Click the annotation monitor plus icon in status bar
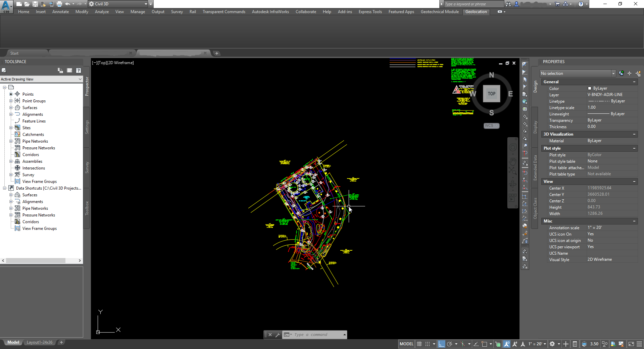Viewport: 644px width, 349px height. (566, 344)
